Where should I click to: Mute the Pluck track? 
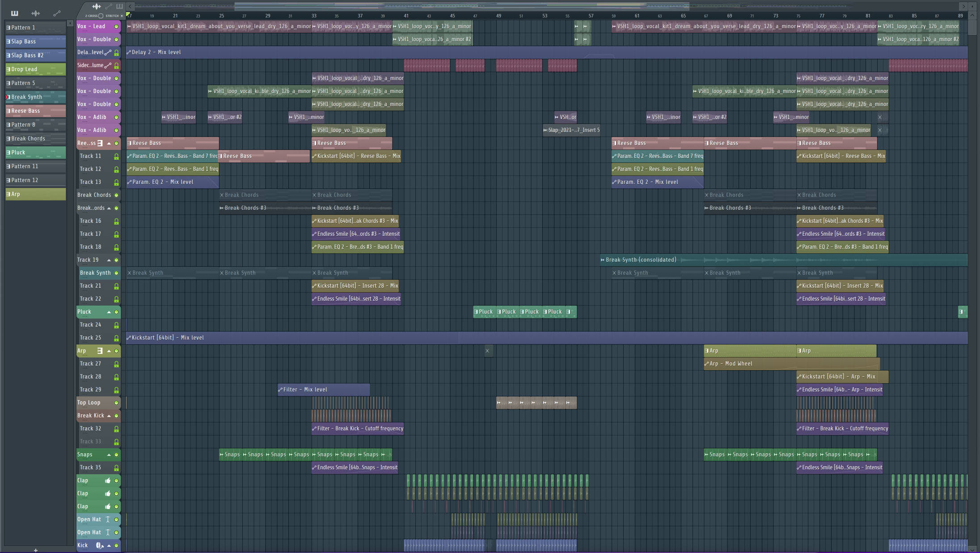pyautogui.click(x=116, y=312)
